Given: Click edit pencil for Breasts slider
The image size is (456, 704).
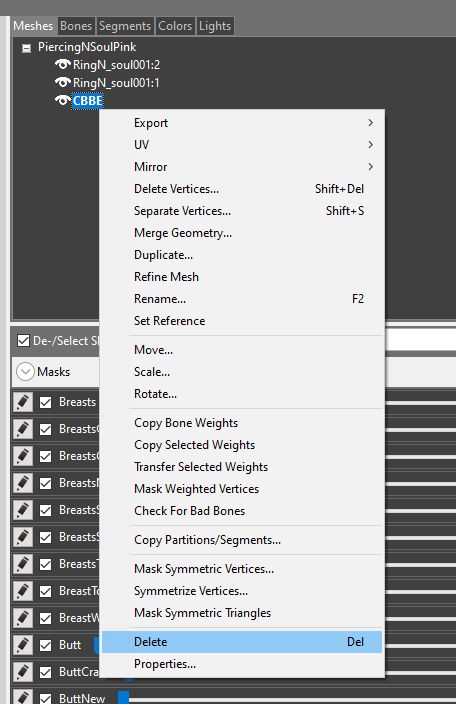Looking at the screenshot, I should coord(22,402).
